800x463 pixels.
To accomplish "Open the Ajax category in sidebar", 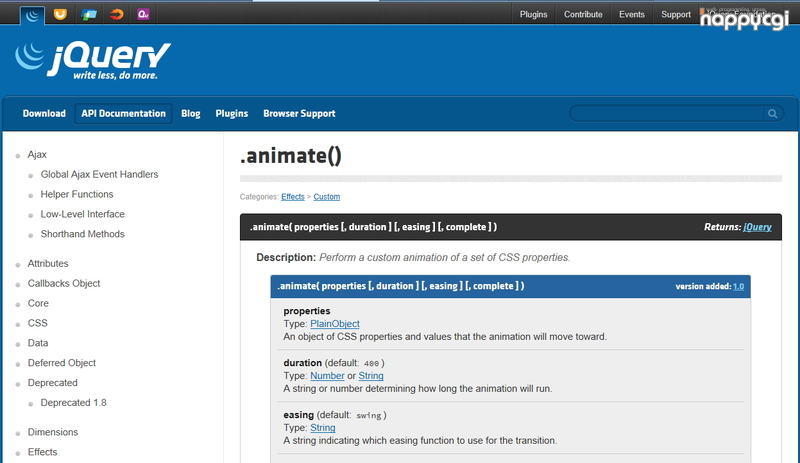I will 37,154.
